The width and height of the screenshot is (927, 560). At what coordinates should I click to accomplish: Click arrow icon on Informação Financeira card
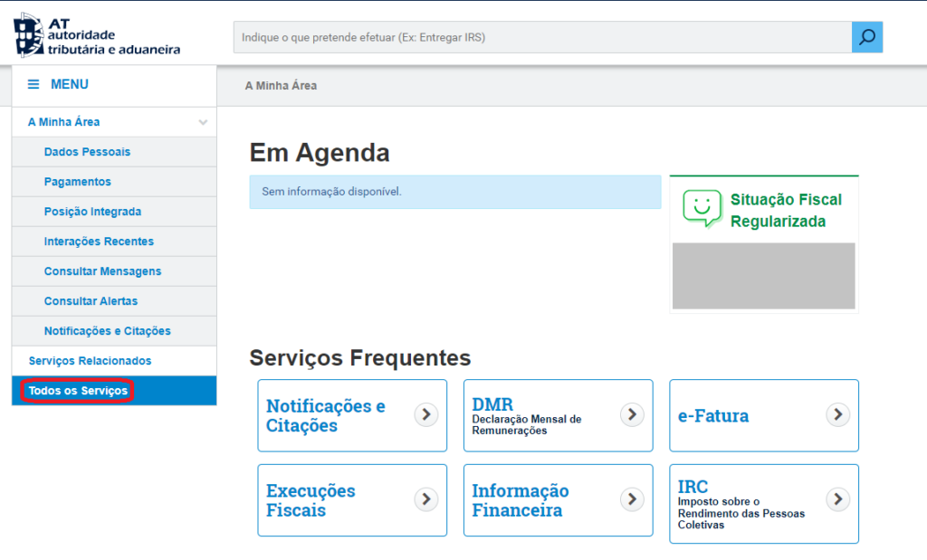click(632, 499)
